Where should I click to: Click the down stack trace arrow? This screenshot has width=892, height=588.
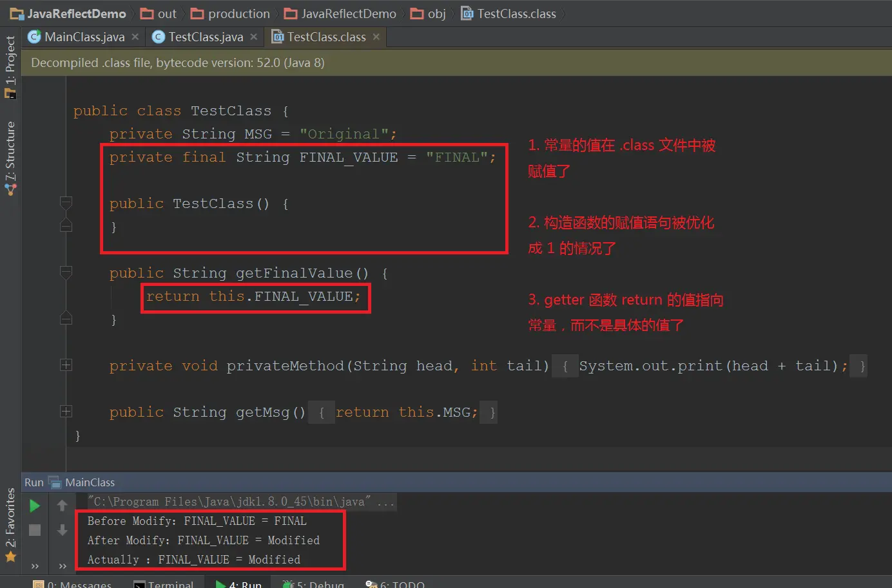pos(62,530)
